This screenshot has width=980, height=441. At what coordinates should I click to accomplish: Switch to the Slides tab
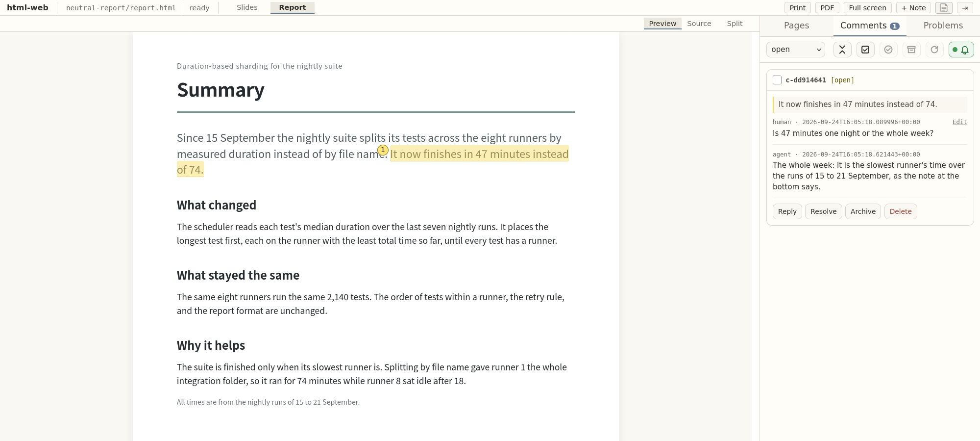(247, 7)
